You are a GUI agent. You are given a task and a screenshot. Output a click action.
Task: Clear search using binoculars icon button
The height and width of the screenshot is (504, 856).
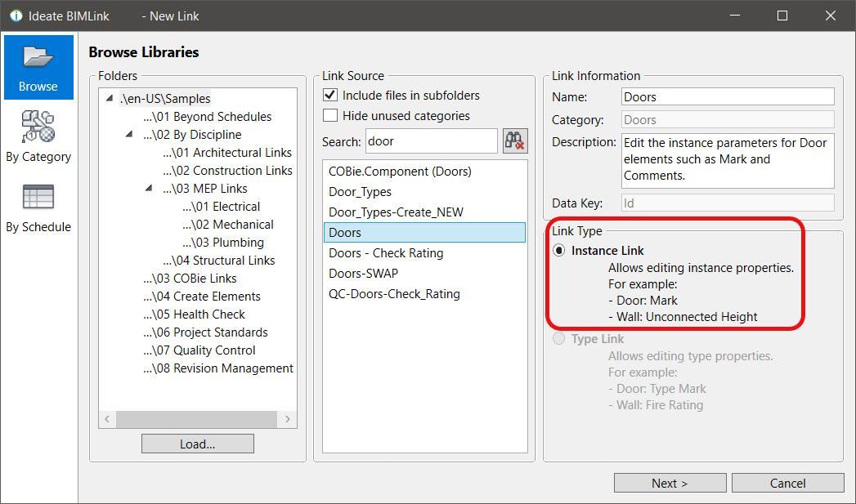[515, 141]
